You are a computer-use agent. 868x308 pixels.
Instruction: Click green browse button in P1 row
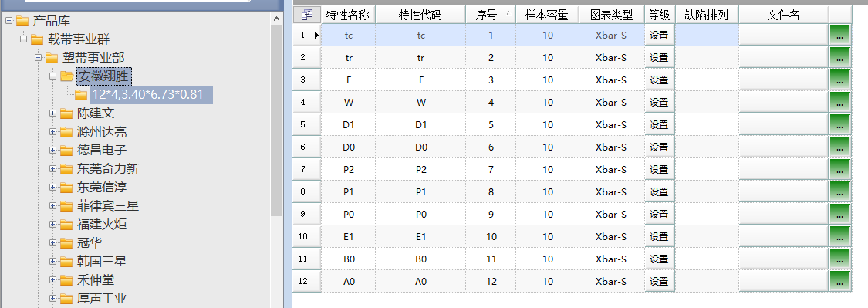click(839, 191)
